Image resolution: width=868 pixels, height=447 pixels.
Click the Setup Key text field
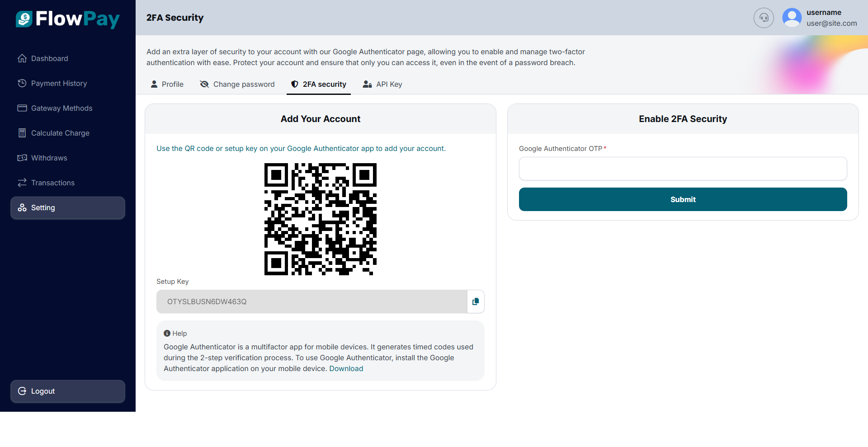(311, 301)
